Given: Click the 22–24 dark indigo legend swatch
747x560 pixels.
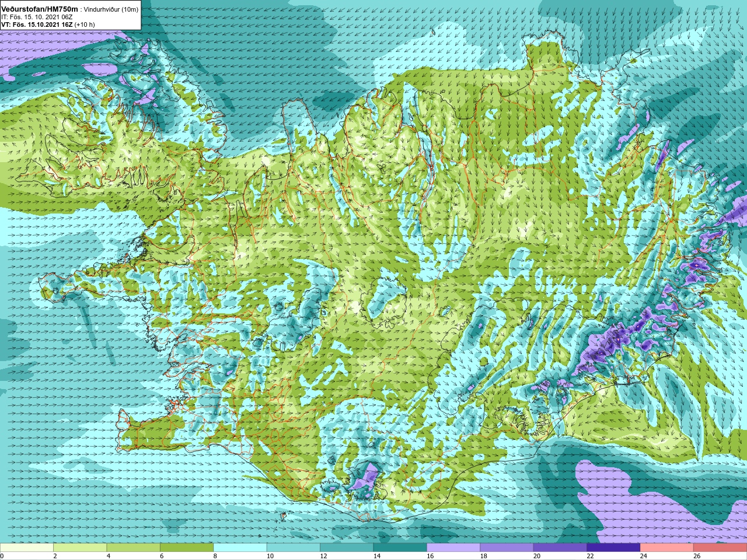Looking at the screenshot, I should click(x=613, y=548).
